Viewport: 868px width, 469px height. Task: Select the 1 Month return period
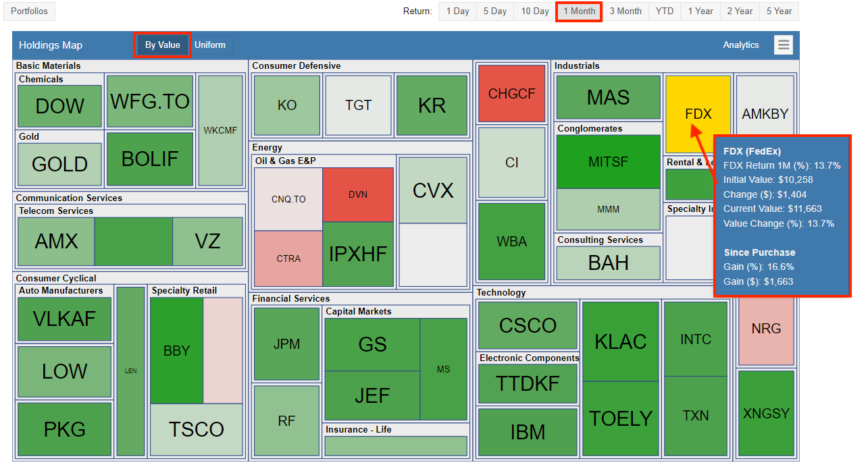click(579, 11)
